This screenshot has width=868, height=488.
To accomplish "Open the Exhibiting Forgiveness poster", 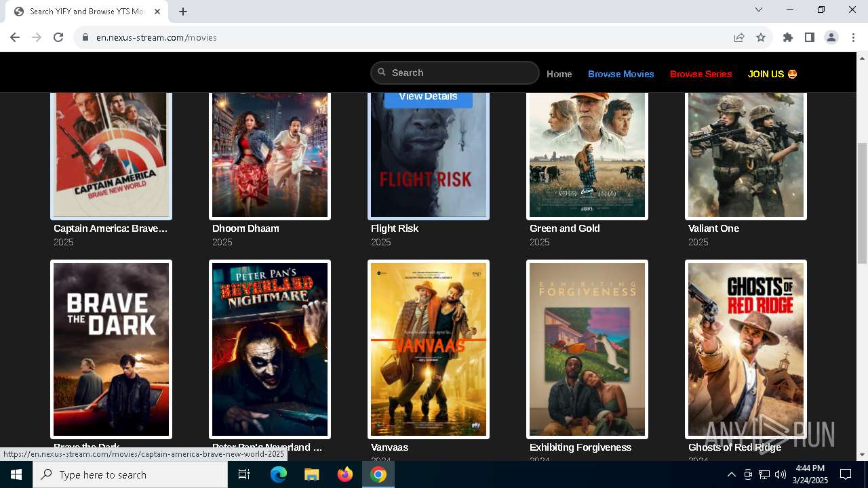I will 587,350.
